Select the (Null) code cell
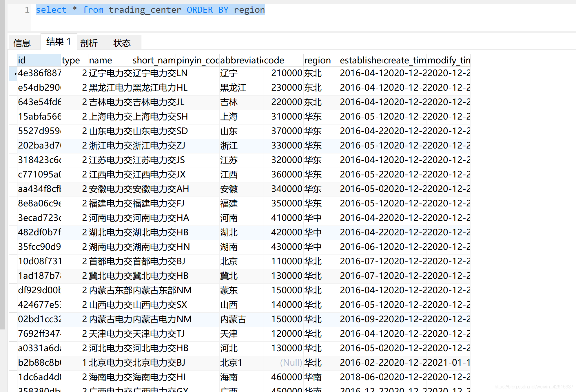 pos(291,362)
